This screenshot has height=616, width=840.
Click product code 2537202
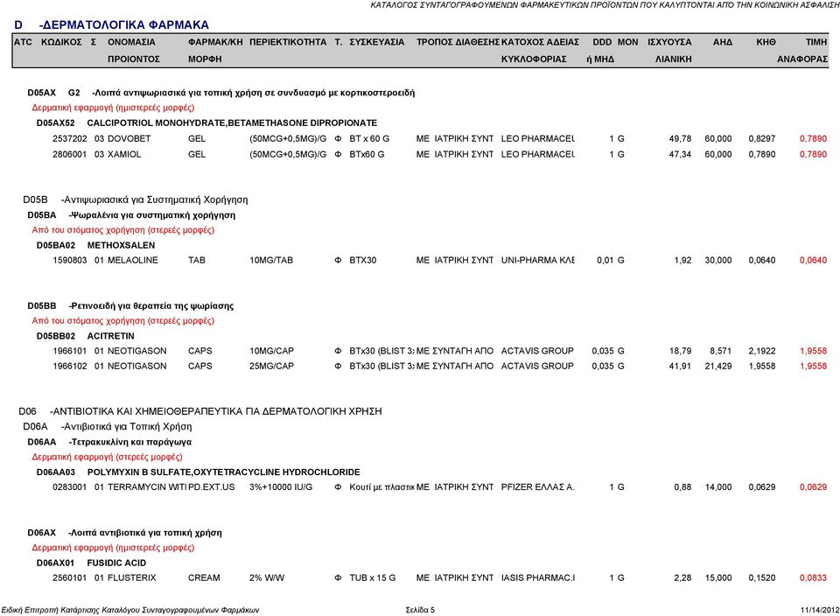(70, 139)
